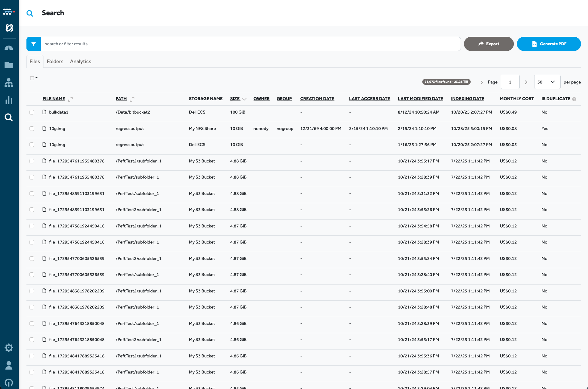Image resolution: width=588 pixels, height=389 pixels.
Task: Click the Is Duplicate help question mark
Action: [574, 98]
